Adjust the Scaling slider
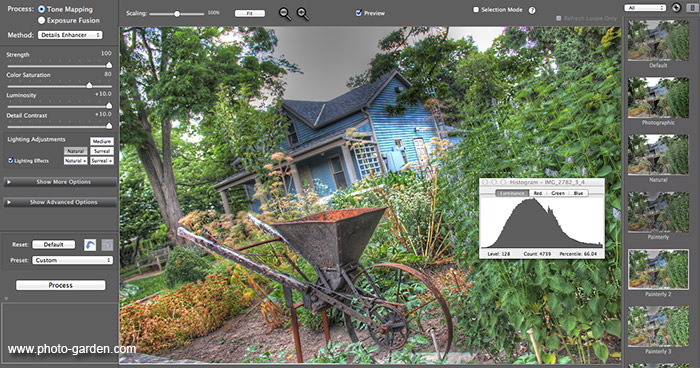Screen dimensions: 700x368 coord(177,14)
